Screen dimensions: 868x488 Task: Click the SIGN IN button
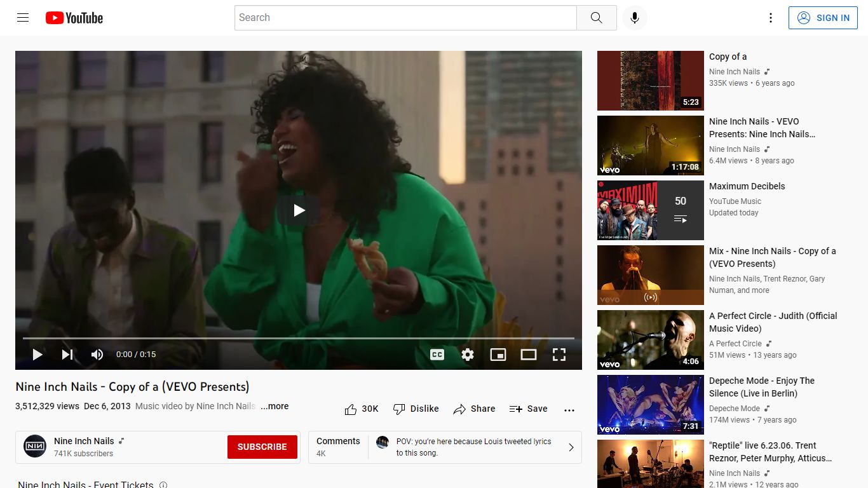click(x=823, y=18)
